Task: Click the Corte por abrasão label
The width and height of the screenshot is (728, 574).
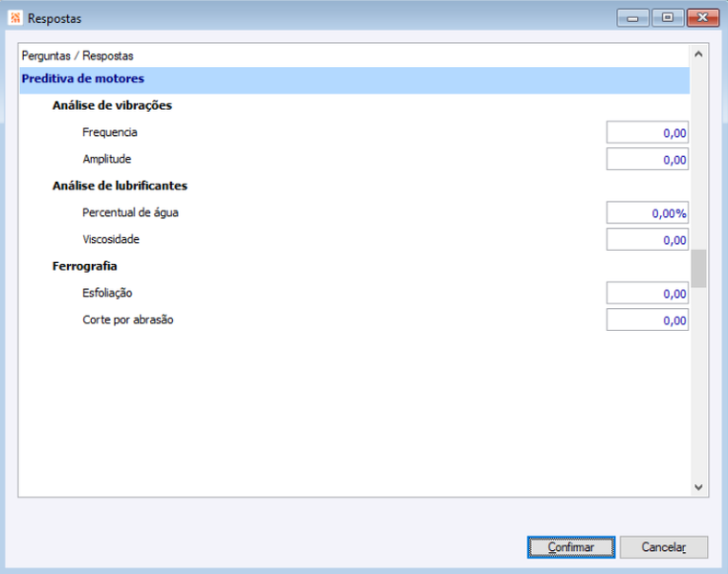Action: [x=128, y=320]
